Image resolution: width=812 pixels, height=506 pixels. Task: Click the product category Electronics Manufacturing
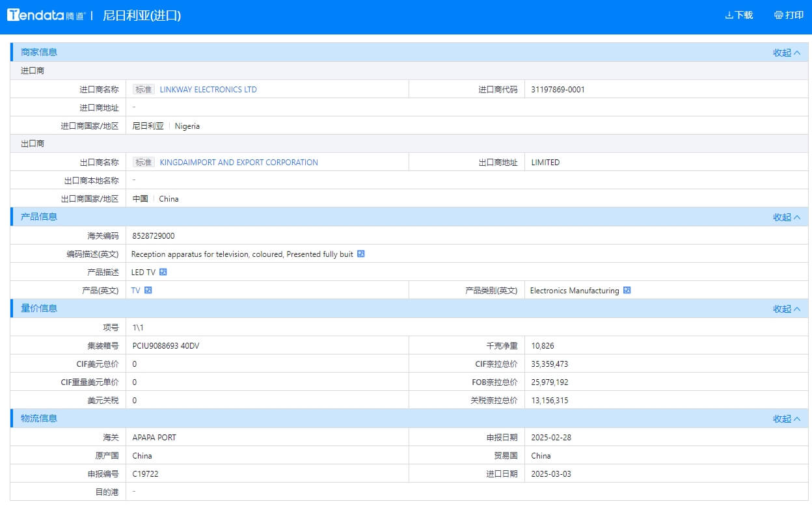coord(575,291)
